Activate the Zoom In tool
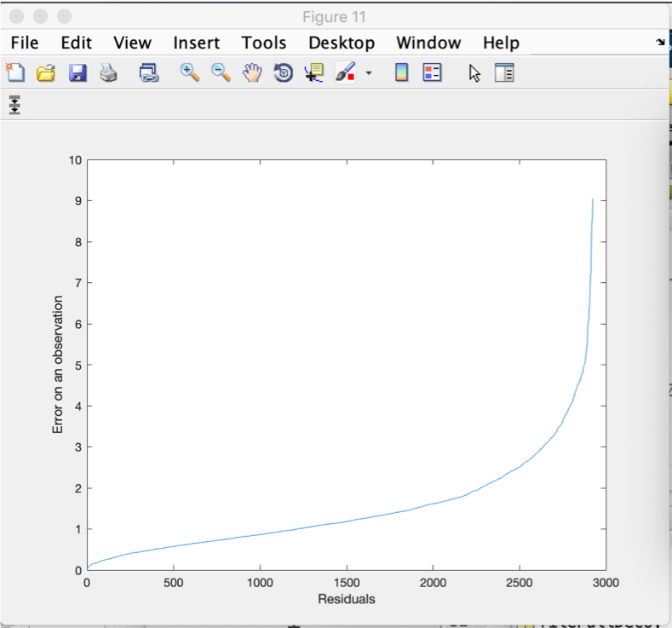The height and width of the screenshot is (628, 672). tap(189, 72)
